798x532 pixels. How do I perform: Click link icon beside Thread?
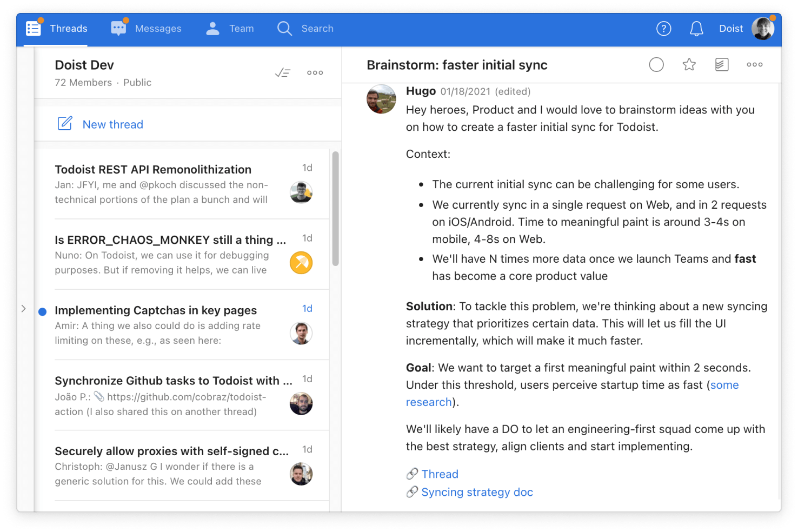412,474
